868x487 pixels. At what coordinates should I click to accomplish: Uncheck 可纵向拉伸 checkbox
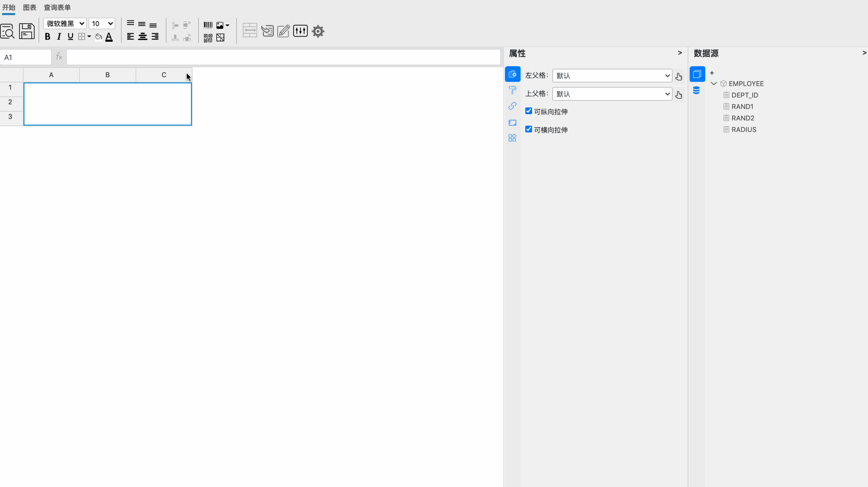(x=528, y=111)
